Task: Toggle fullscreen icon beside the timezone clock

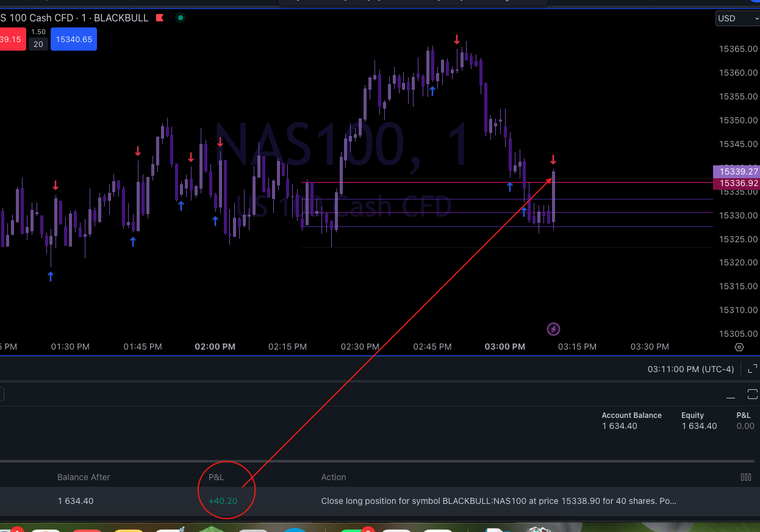Action: tap(753, 369)
